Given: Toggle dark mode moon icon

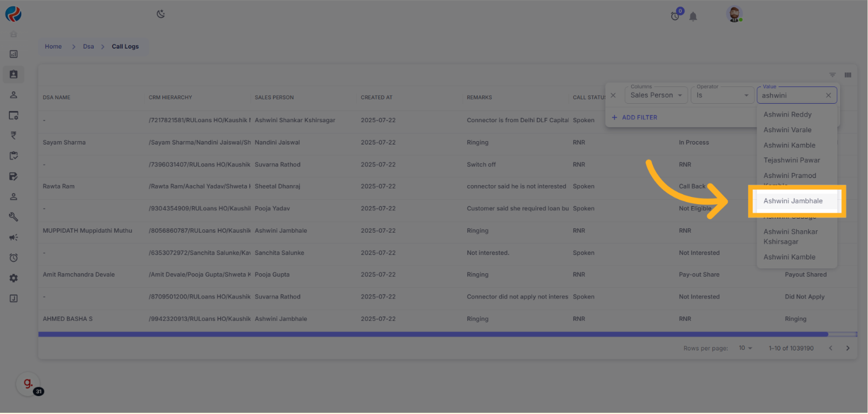Looking at the screenshot, I should (161, 15).
